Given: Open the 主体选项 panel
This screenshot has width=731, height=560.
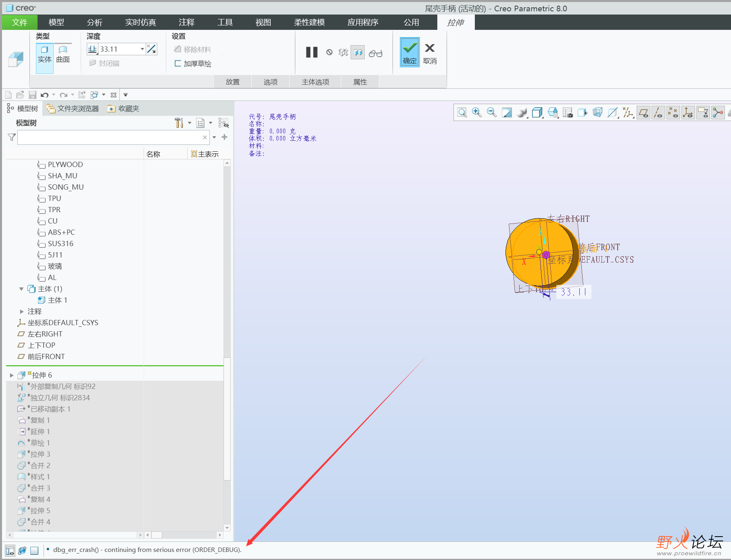Looking at the screenshot, I should click(315, 82).
